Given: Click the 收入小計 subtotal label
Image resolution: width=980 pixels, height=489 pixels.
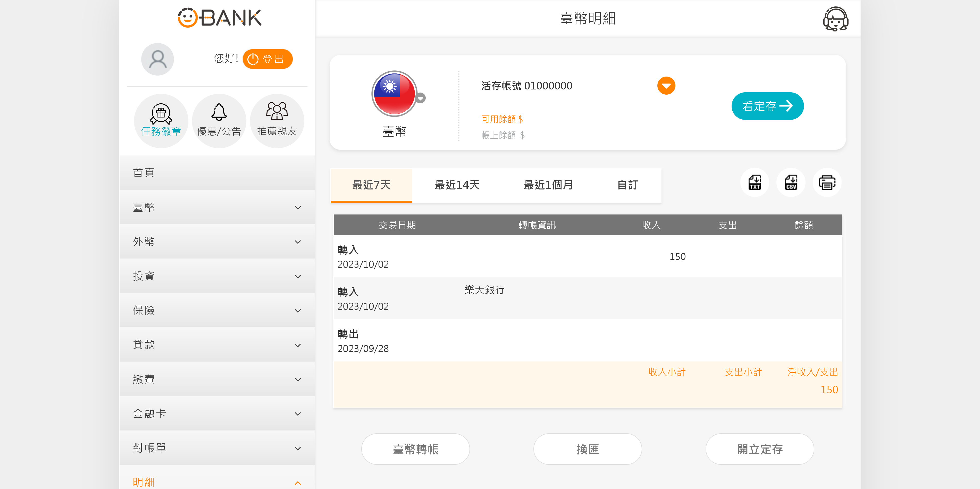Looking at the screenshot, I should point(667,372).
